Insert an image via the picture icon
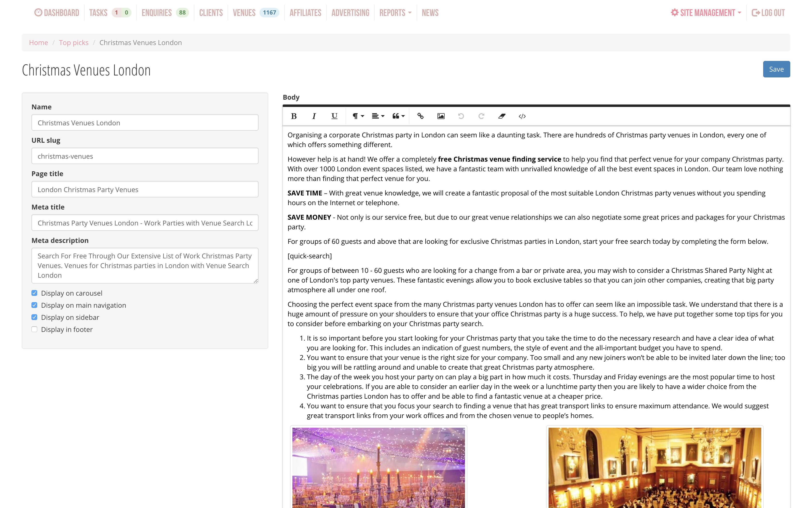812x508 pixels. tap(441, 116)
